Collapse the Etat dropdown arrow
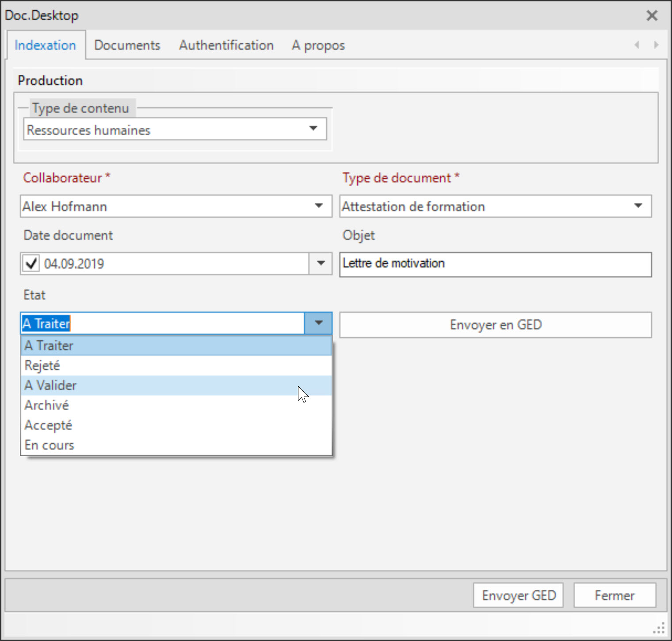 point(318,323)
